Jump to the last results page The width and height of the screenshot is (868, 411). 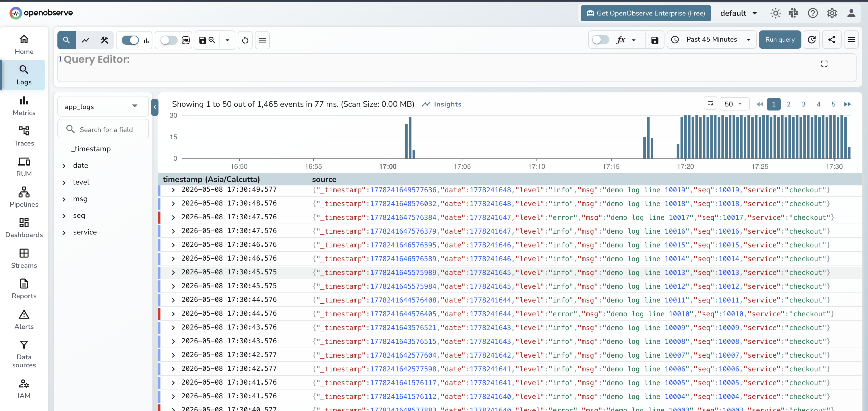click(x=847, y=104)
